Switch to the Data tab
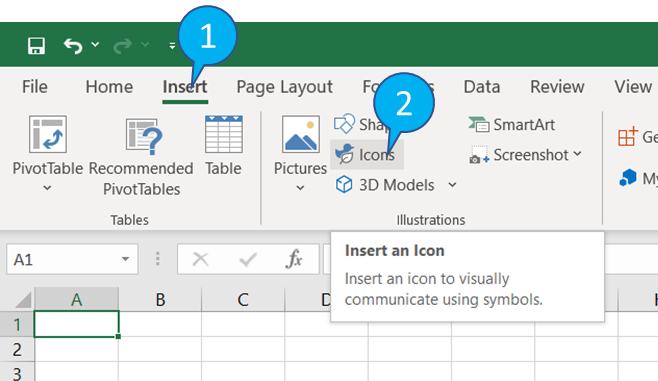The height and width of the screenshot is (381, 658). [x=482, y=87]
